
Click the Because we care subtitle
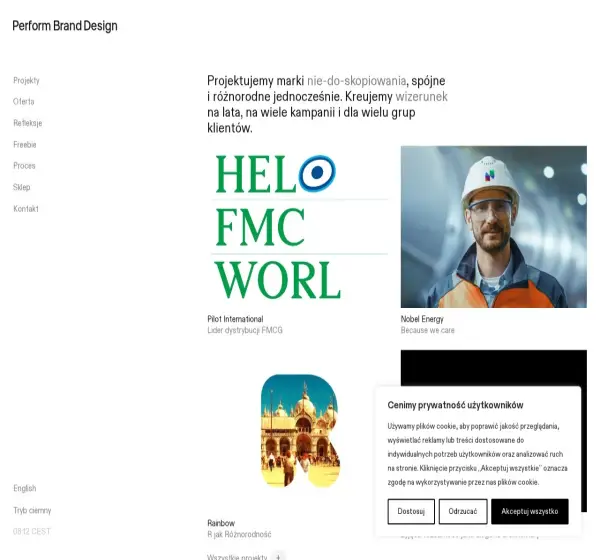pyautogui.click(x=427, y=330)
